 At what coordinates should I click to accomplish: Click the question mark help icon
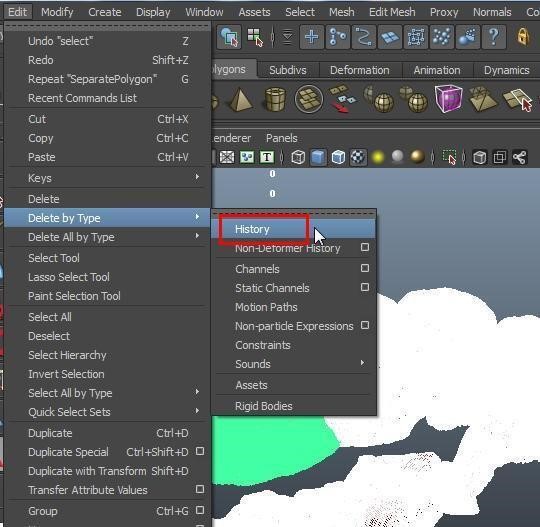pyautogui.click(x=494, y=37)
